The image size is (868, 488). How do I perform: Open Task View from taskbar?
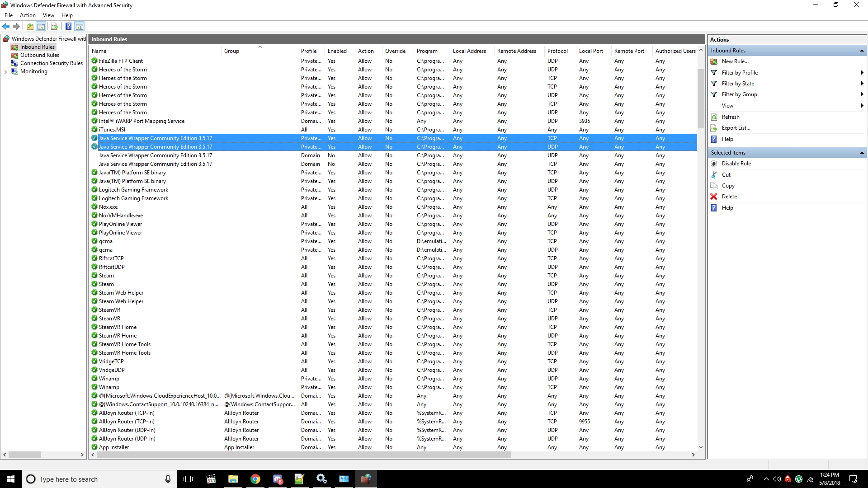188,479
